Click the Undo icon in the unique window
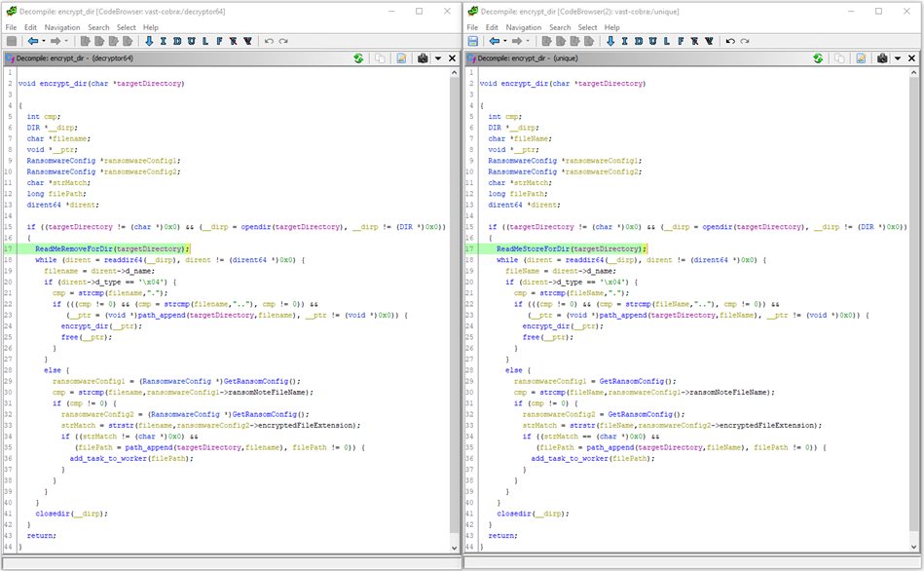The height and width of the screenshot is (571, 924). click(730, 41)
